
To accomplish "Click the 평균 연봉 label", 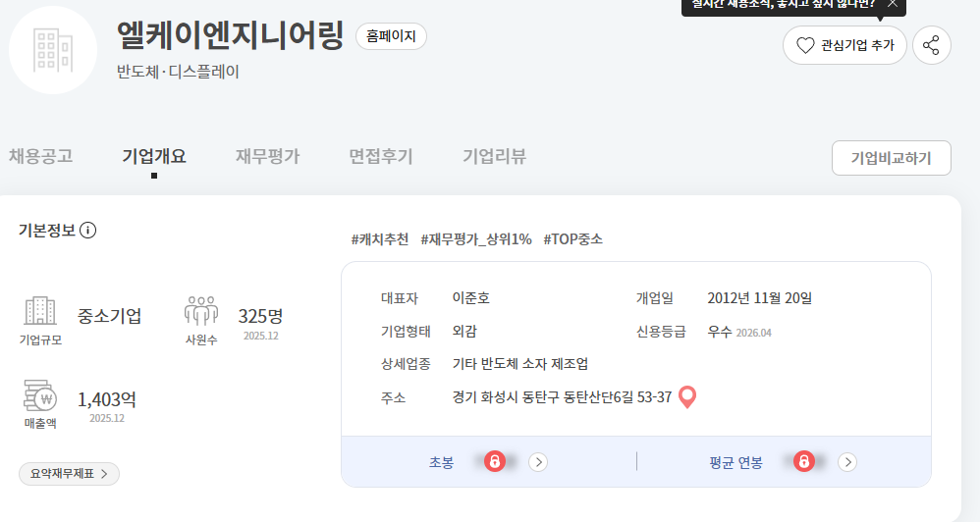I will click(735, 463).
